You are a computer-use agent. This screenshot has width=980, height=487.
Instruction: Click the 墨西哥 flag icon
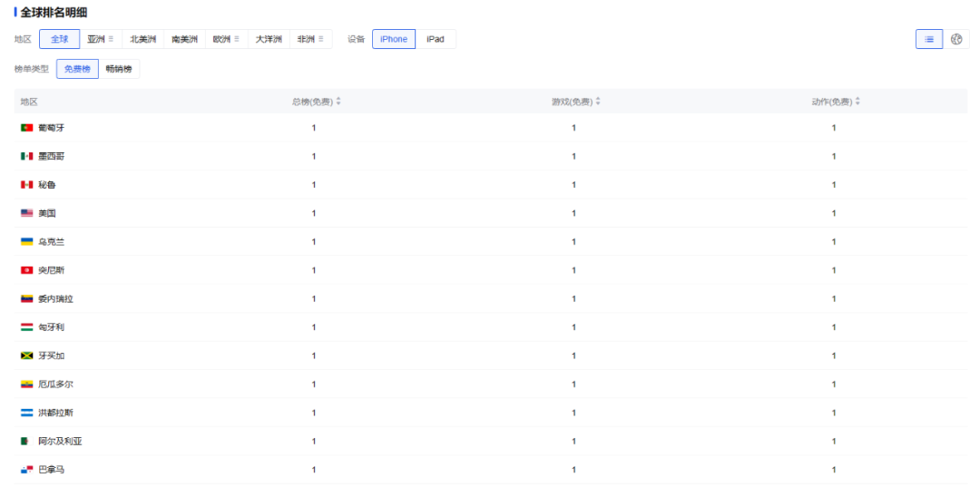pyautogui.click(x=26, y=156)
